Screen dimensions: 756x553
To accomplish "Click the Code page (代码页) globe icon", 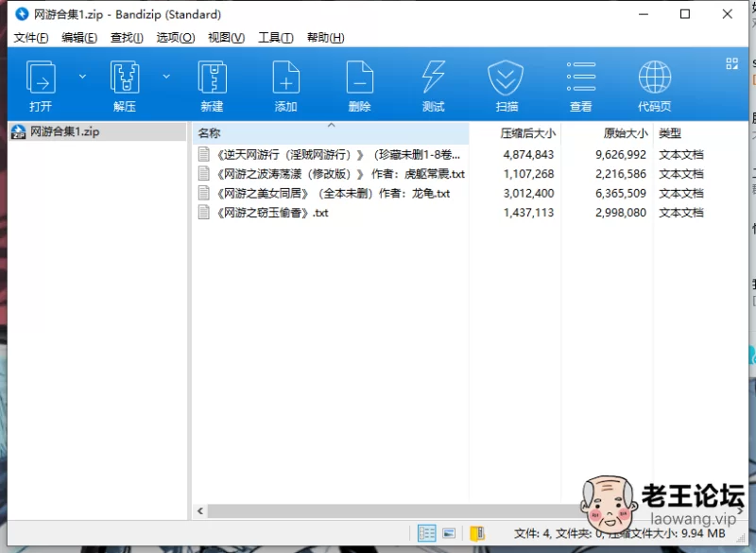I will coord(655,78).
